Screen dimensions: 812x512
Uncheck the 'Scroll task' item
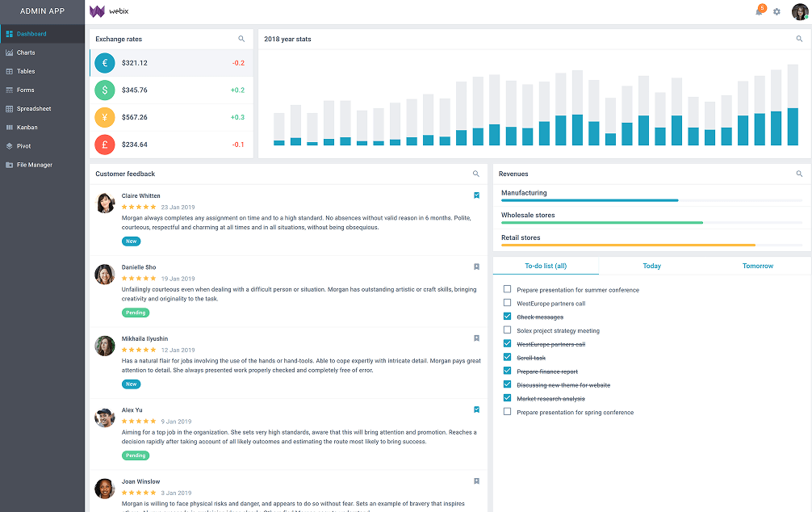[507, 357]
